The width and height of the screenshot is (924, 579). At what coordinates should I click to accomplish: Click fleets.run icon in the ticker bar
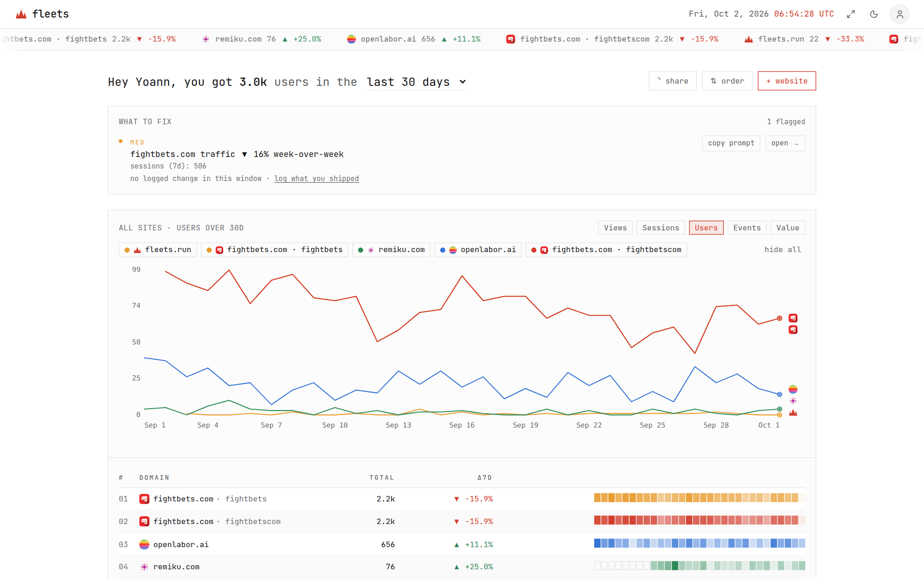749,39
